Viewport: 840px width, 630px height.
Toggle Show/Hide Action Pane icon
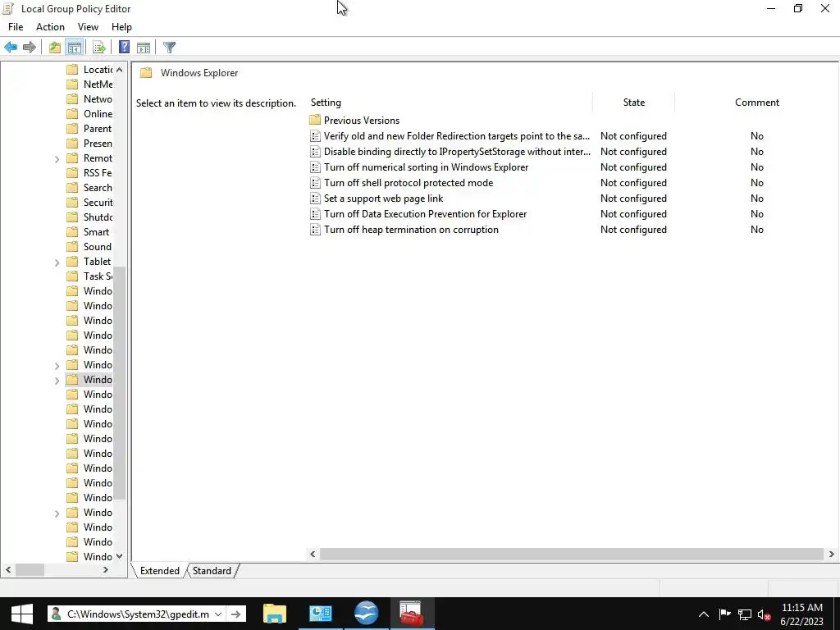click(x=144, y=48)
